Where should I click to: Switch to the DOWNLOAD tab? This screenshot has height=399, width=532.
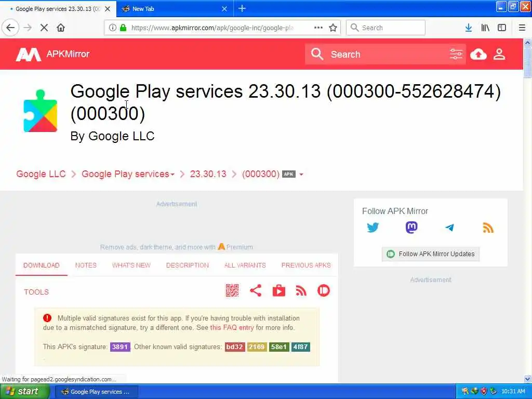pos(42,265)
